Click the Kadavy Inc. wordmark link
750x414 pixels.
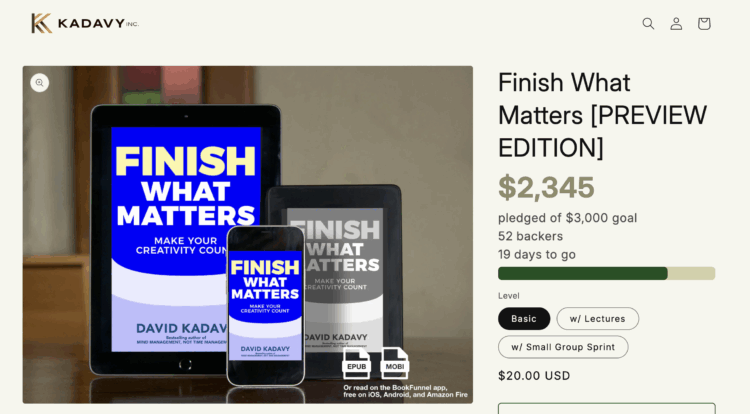(x=98, y=23)
